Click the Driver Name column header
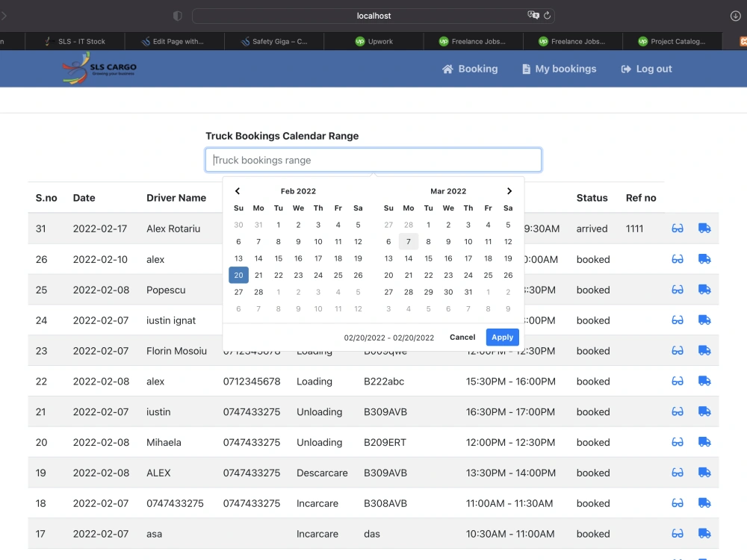The width and height of the screenshot is (747, 560). [x=176, y=198]
